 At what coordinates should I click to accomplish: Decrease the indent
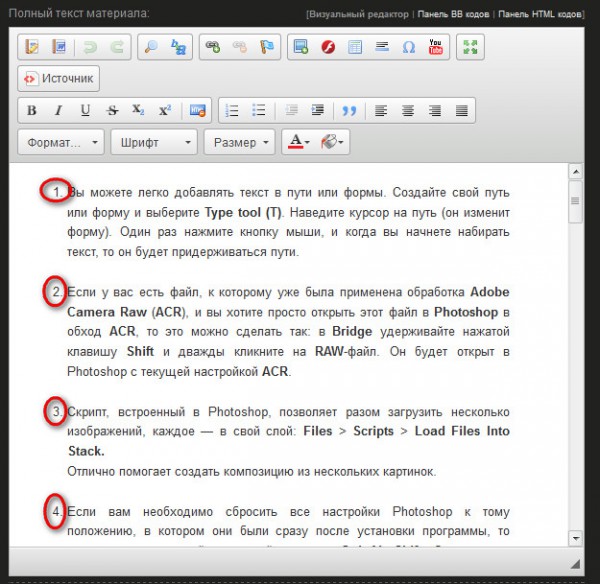[x=291, y=111]
